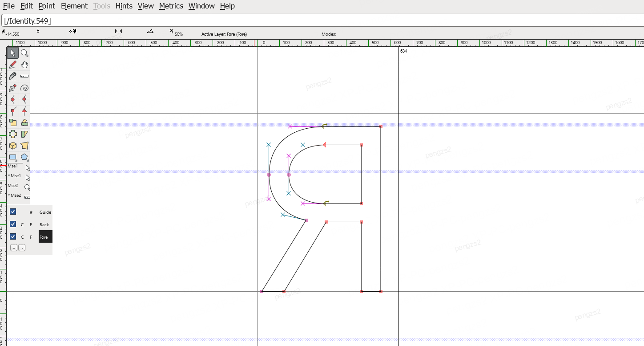Pick the Rotate selection tool
The width and height of the screenshot is (644, 346).
24,122
